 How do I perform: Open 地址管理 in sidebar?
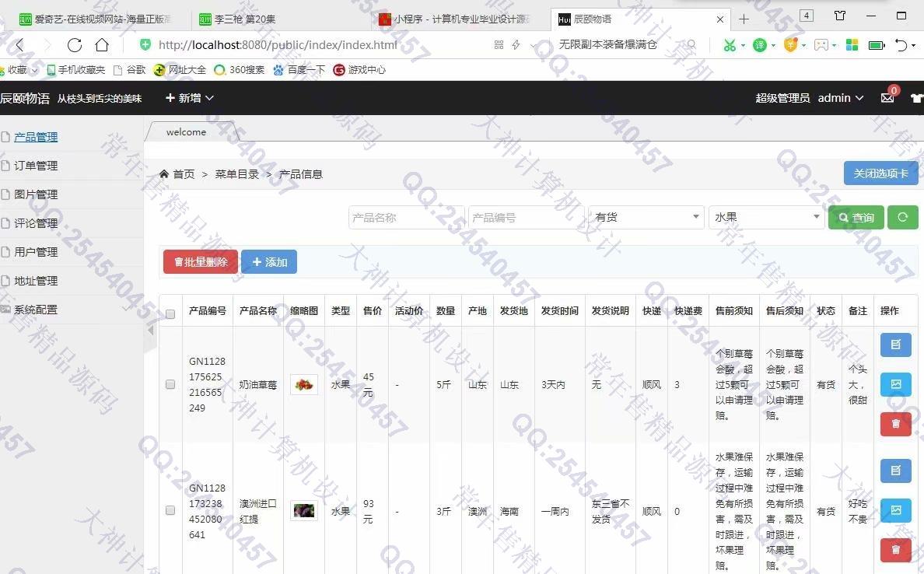click(36, 281)
